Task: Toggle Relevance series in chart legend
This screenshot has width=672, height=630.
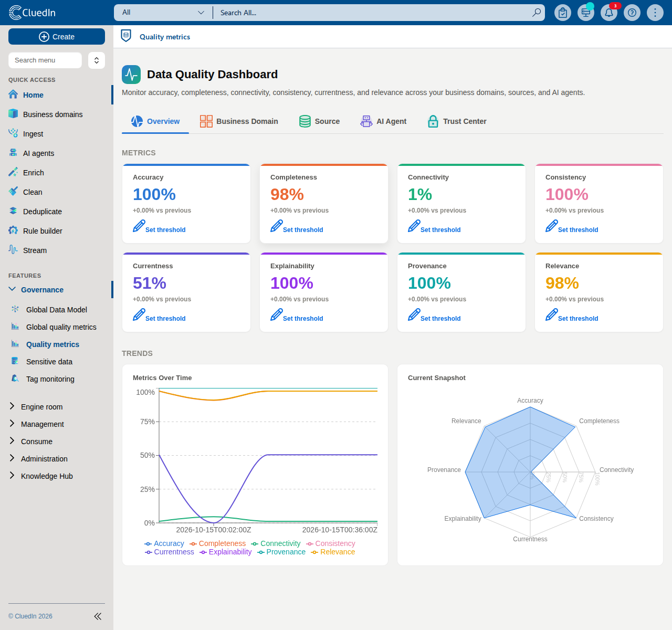Action: tap(333, 552)
